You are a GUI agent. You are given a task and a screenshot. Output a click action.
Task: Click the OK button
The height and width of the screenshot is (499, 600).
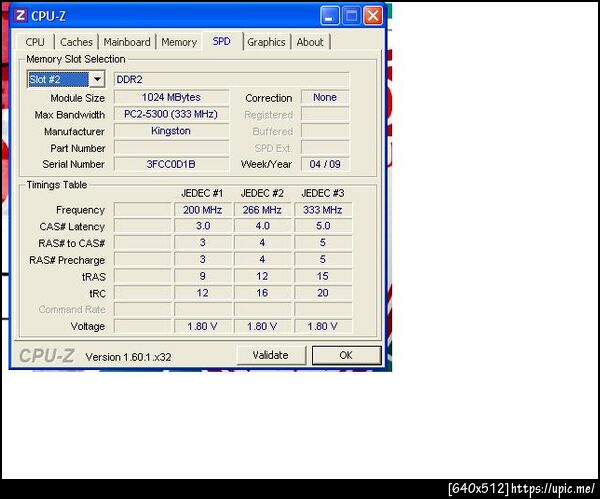tap(346, 355)
